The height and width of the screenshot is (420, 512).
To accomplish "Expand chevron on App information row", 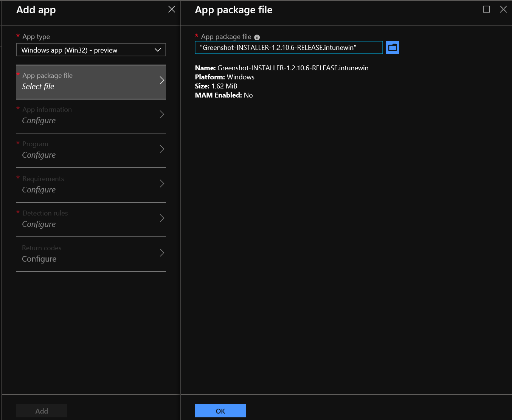I will pyautogui.click(x=162, y=115).
